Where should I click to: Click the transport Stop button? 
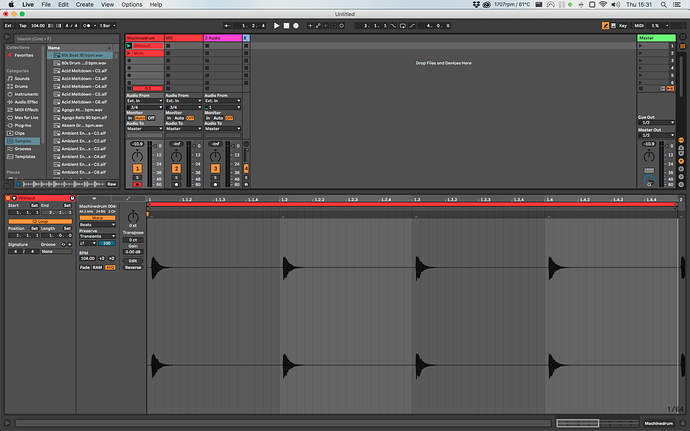(286, 26)
